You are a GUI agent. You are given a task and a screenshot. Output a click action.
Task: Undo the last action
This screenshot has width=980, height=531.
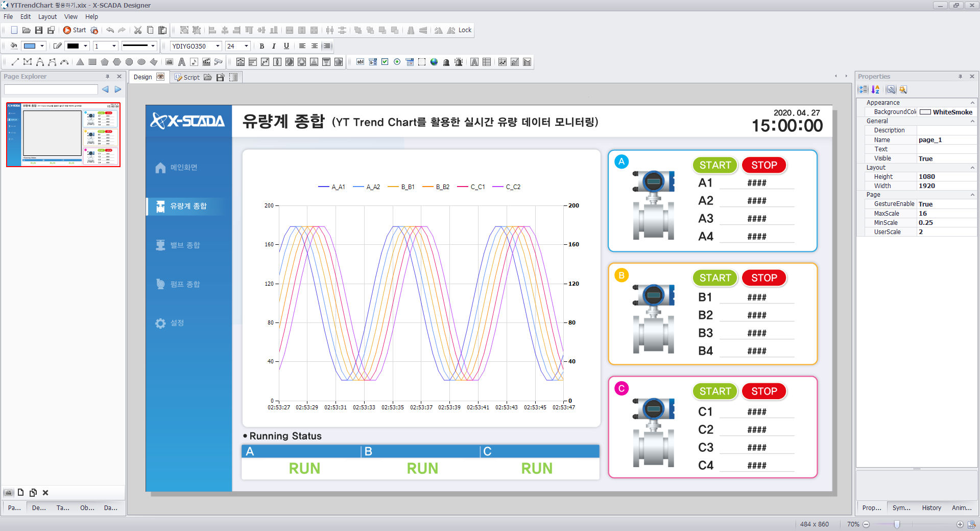click(x=110, y=30)
